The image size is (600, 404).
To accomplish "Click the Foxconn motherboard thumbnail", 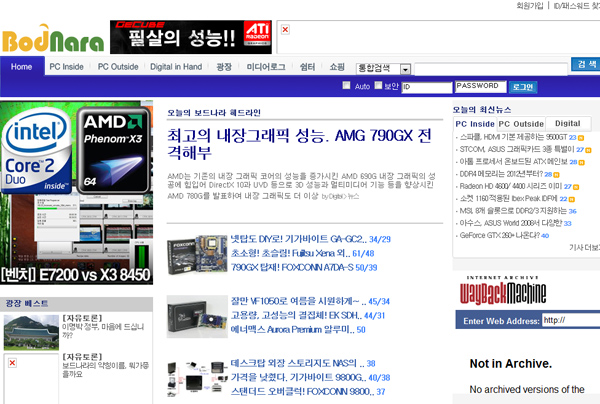I will 197,254.
